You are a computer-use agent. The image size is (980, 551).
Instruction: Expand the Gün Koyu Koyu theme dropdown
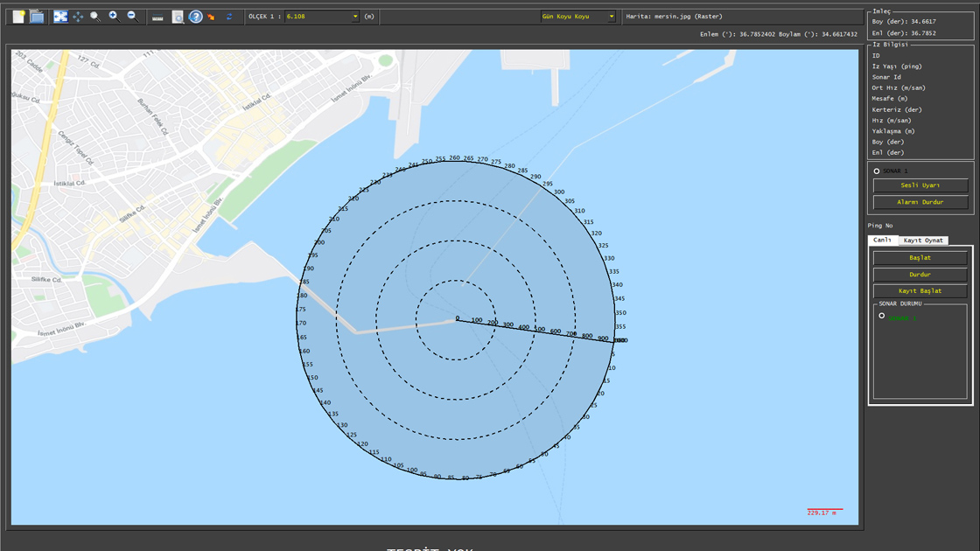click(x=611, y=17)
